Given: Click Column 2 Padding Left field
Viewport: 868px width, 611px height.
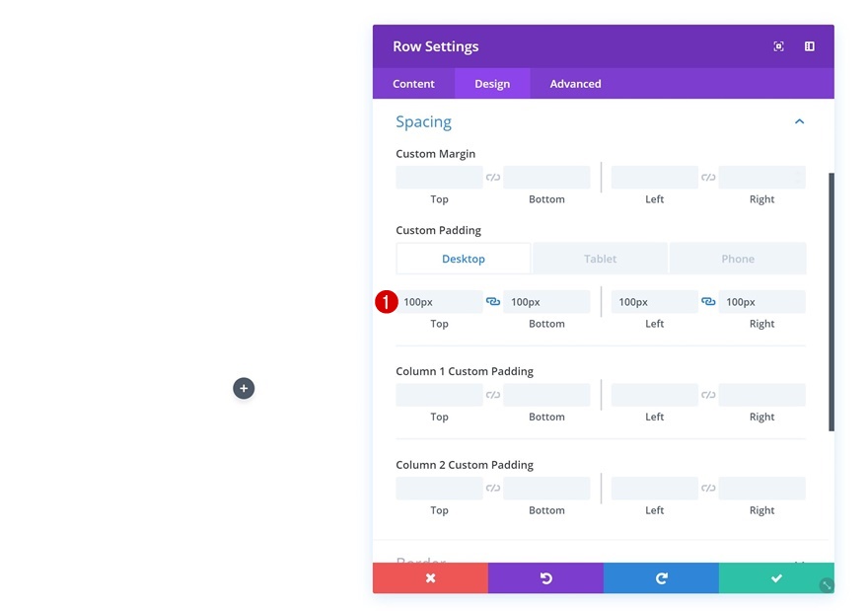Looking at the screenshot, I should (x=654, y=488).
